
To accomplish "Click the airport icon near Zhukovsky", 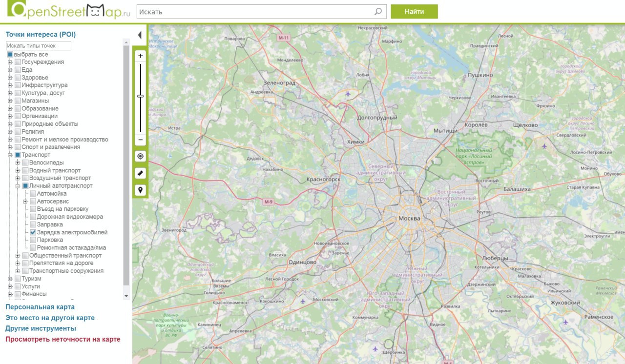I will pyautogui.click(x=565, y=322).
